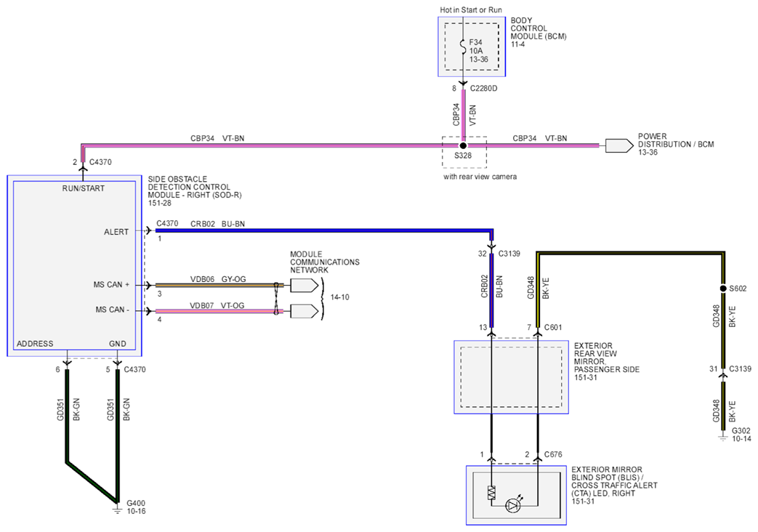This screenshot has height=532, width=758.
Task: Click the 'G400 10-16' ground reference
Action: (x=136, y=507)
